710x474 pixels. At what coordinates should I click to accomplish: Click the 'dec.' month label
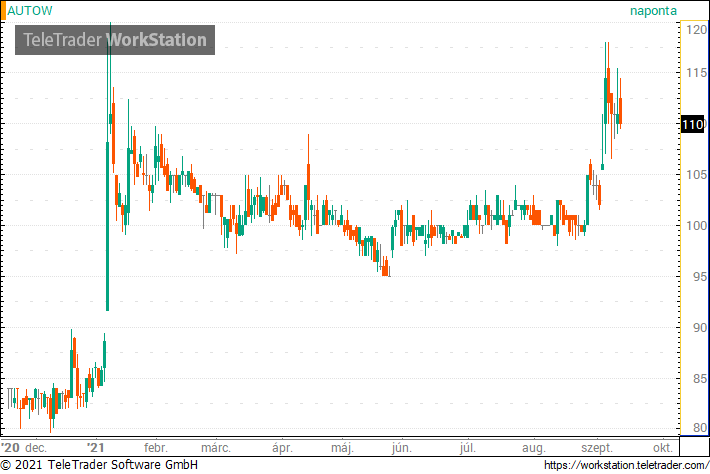pyautogui.click(x=36, y=448)
